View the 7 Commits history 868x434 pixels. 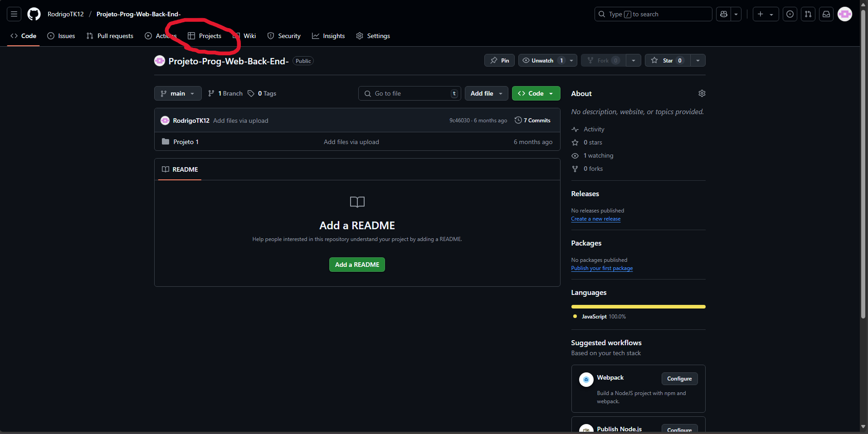pos(532,120)
